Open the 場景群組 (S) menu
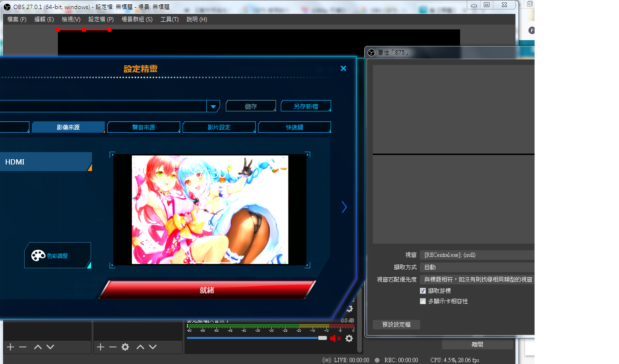This screenshot has width=619, height=364. (137, 19)
